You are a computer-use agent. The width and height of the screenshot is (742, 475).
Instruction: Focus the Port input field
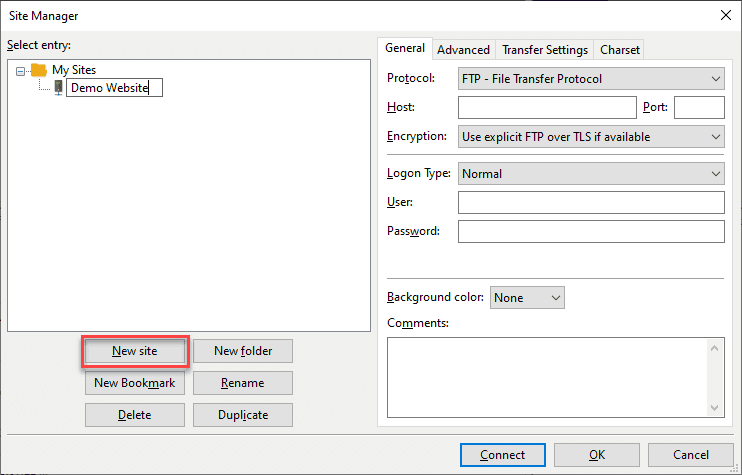pos(699,107)
